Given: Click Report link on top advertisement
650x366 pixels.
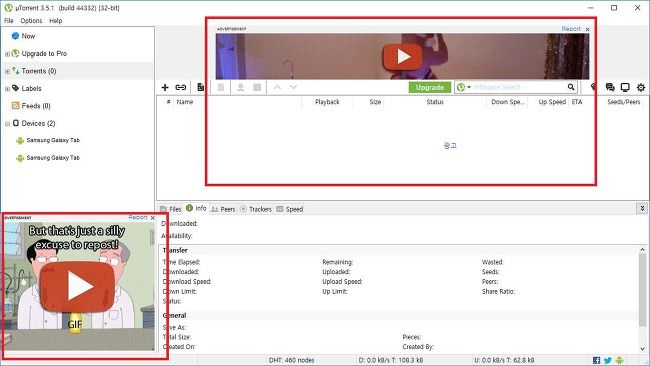Looking at the screenshot, I should (571, 29).
